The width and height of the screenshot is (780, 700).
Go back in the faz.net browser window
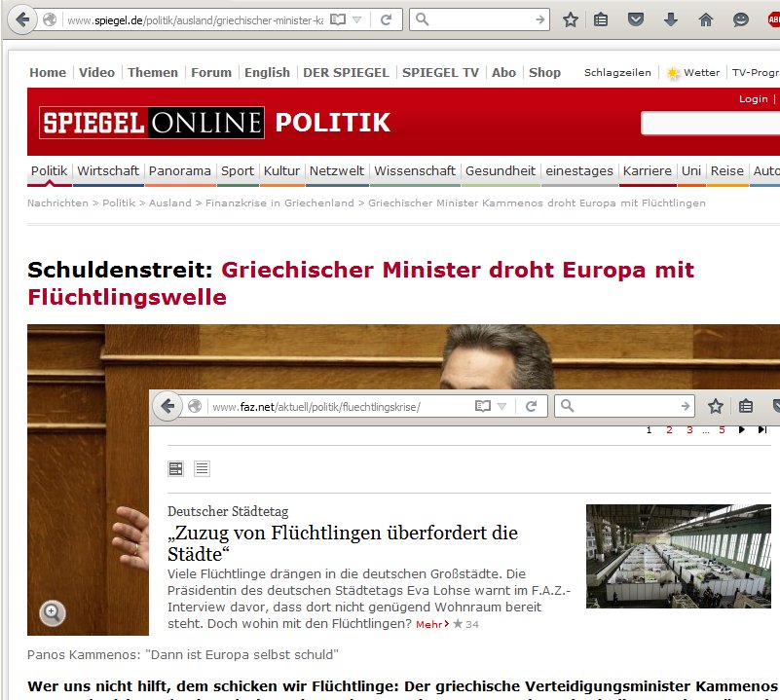tap(167, 407)
